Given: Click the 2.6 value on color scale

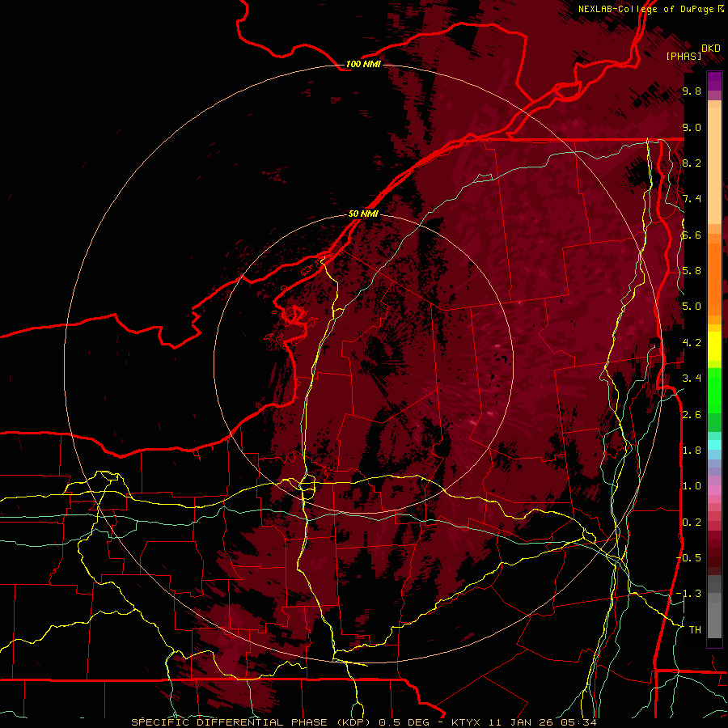Looking at the screenshot, I should point(692,415).
